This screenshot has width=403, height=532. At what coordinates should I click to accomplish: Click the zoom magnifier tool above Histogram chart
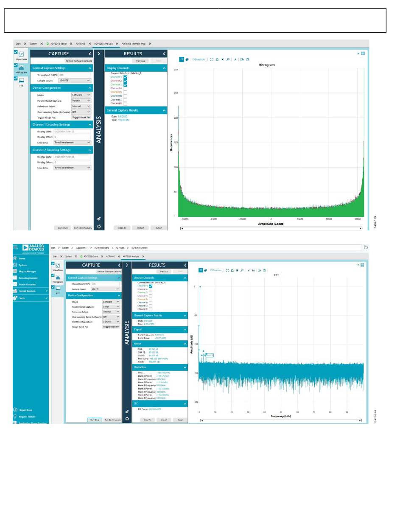228,60
